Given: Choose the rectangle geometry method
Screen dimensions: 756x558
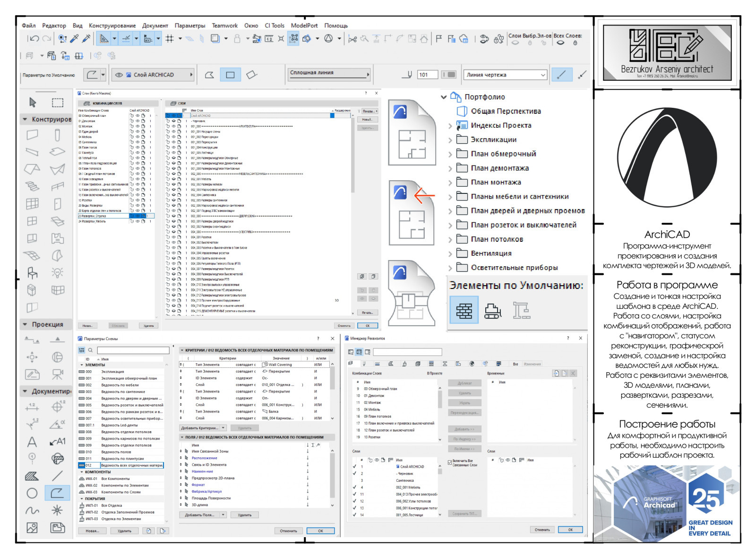Looking at the screenshot, I should pos(230,75).
